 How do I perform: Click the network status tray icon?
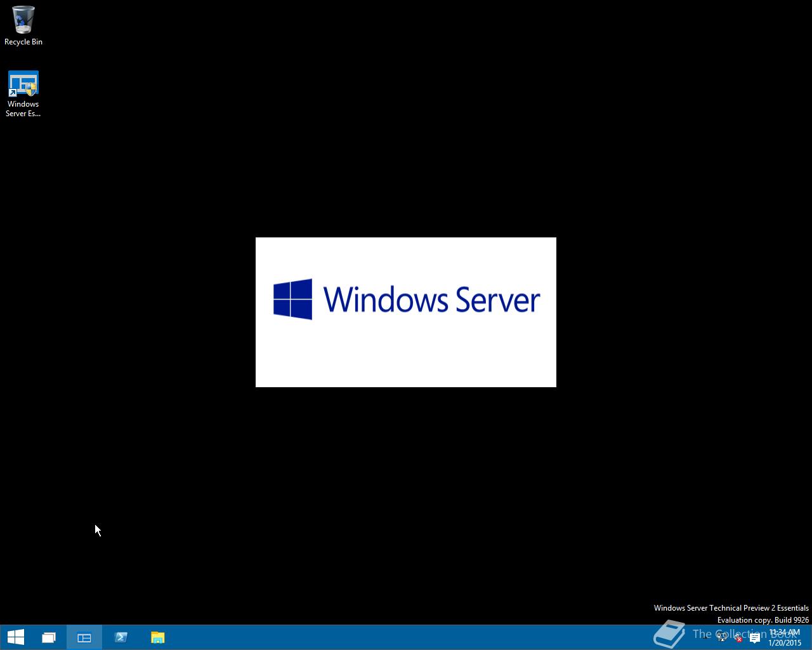click(722, 637)
